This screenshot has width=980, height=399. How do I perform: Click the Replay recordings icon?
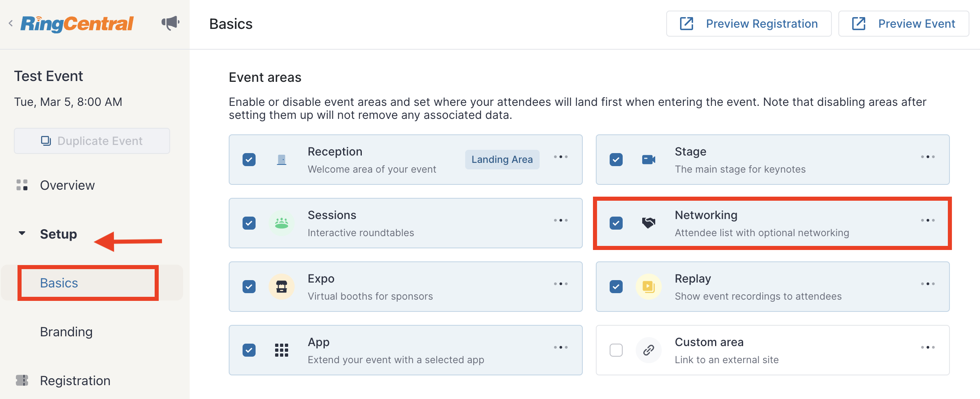coord(649,287)
